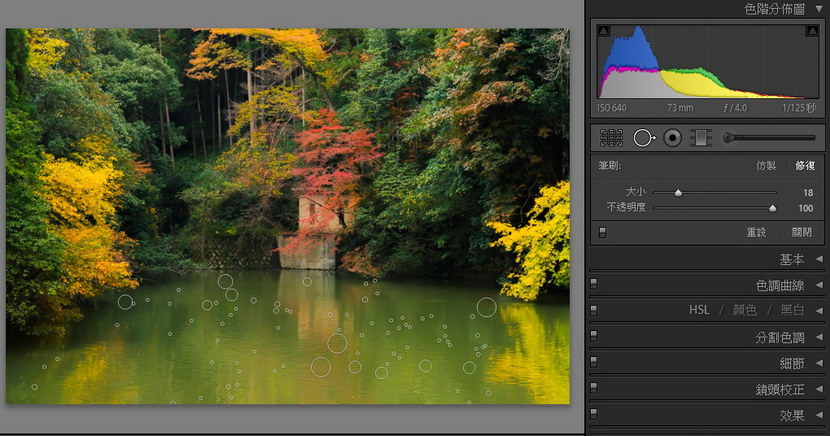Click the 不透明度 opacity slider handle
Image resolution: width=830 pixels, height=436 pixels.
pyautogui.click(x=772, y=208)
